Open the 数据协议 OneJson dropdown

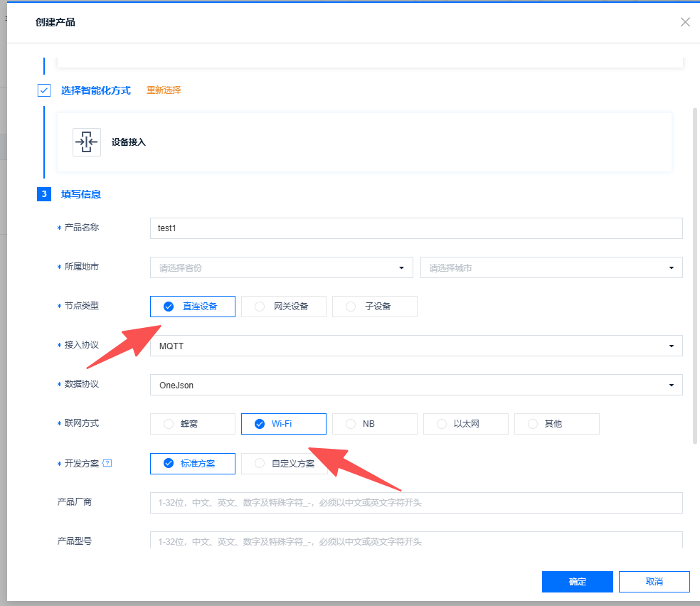(416, 385)
